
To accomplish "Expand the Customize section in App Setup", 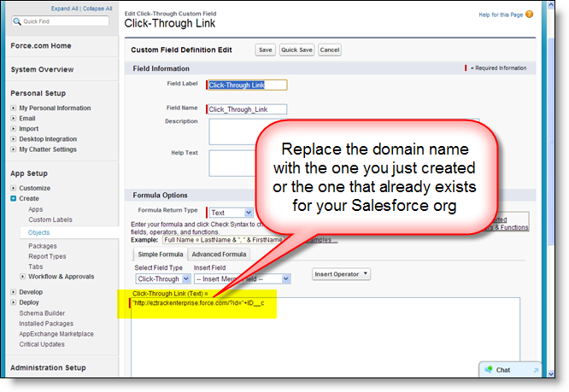I will point(14,188).
